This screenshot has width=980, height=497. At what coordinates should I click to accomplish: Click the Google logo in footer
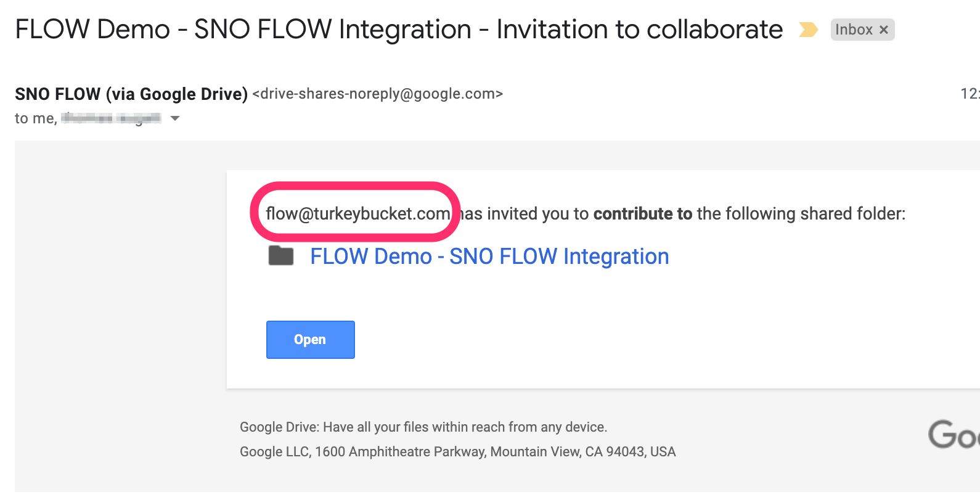(953, 435)
